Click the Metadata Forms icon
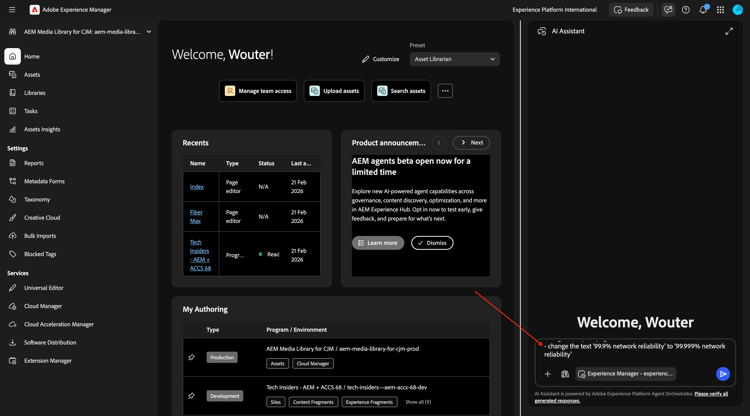 pyautogui.click(x=12, y=181)
